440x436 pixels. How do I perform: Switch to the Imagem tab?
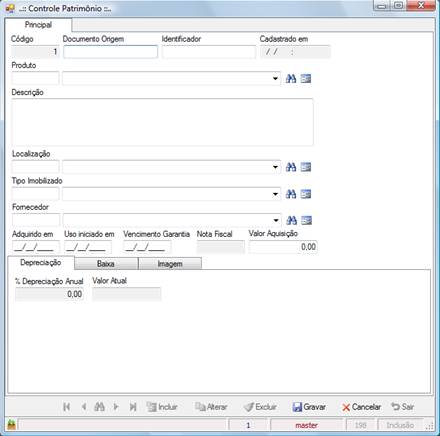point(170,264)
